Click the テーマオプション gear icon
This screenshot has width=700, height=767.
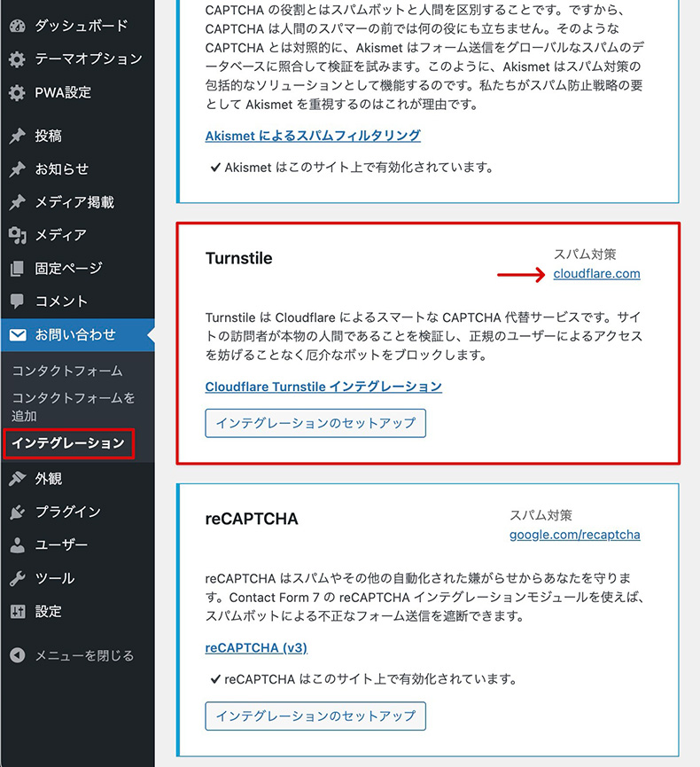pos(17,59)
